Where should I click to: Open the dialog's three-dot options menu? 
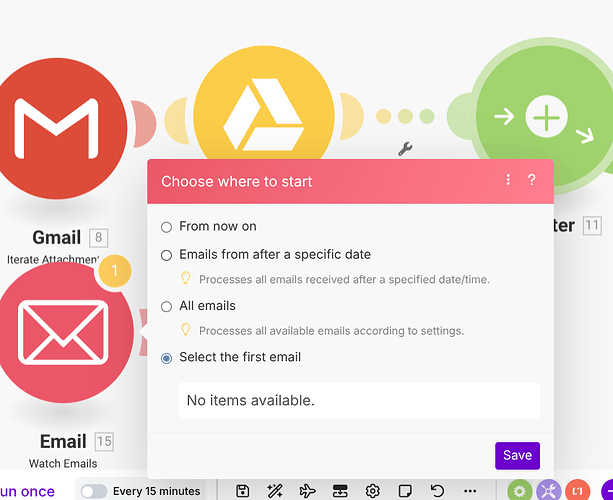point(508,180)
